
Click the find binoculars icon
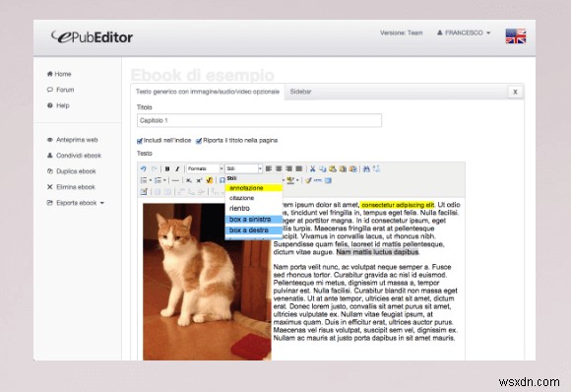pos(366,168)
